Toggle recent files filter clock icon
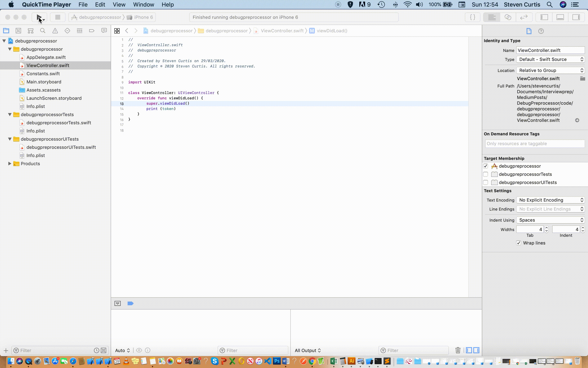This screenshot has width=588, height=368. tap(96, 350)
